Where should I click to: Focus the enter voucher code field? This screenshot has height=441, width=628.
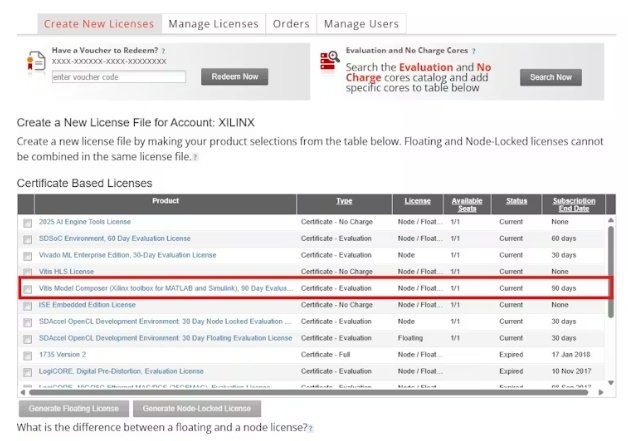tap(118, 77)
